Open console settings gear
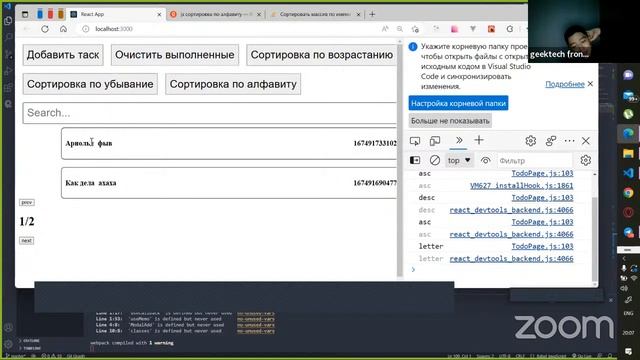The width and height of the screenshot is (640, 360). [x=586, y=160]
